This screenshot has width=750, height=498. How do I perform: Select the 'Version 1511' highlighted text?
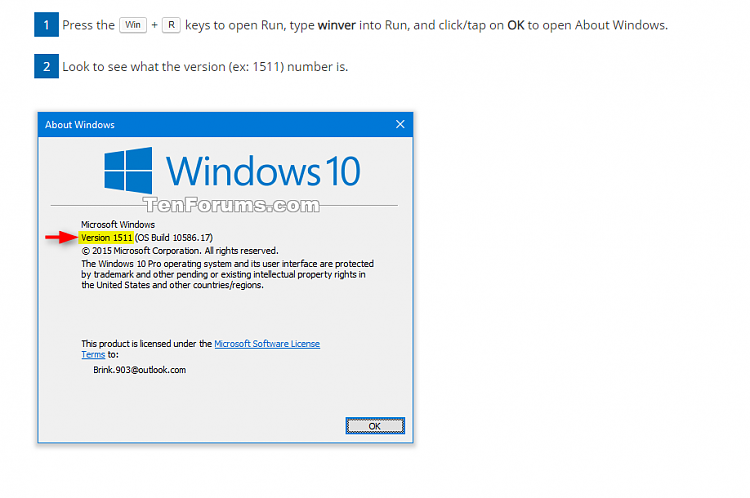pos(107,237)
